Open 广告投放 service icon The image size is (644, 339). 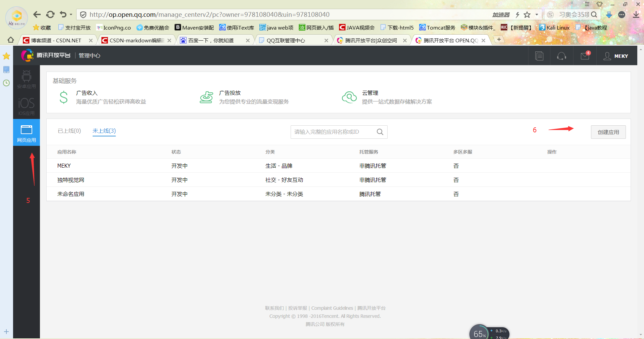[x=206, y=97]
